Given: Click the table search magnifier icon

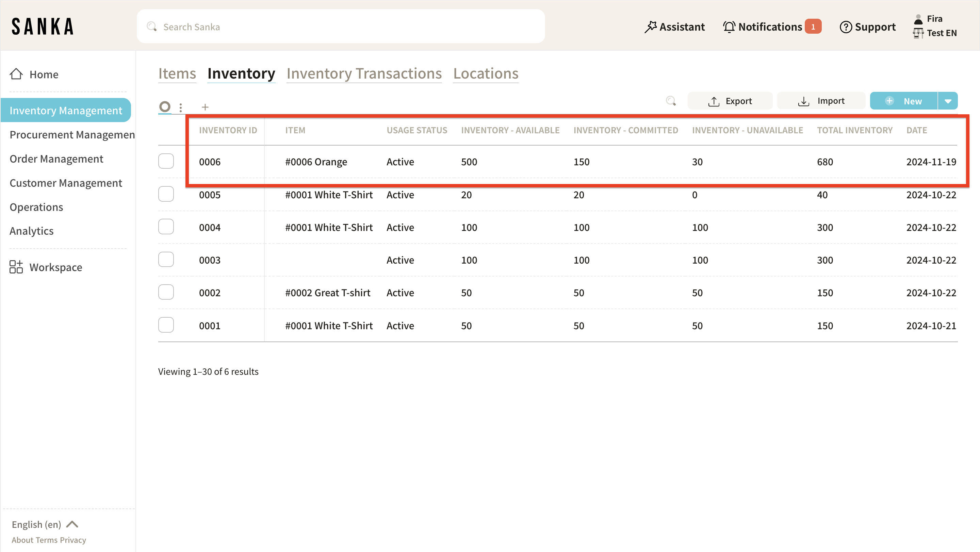Looking at the screenshot, I should (671, 101).
